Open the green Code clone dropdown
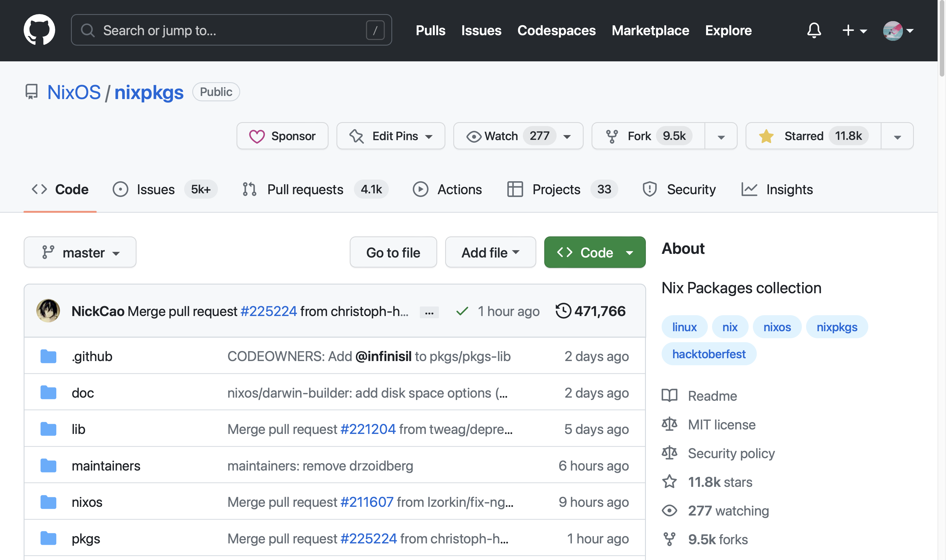The height and width of the screenshot is (560, 946). click(595, 252)
